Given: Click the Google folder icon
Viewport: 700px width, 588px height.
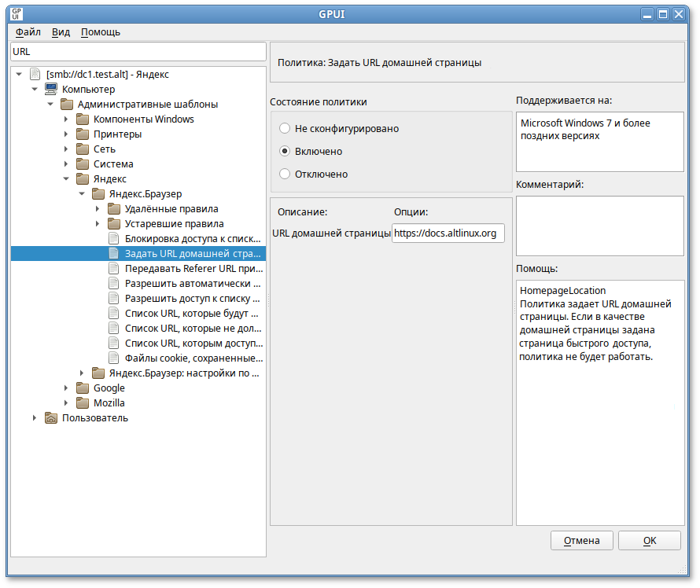Looking at the screenshot, I should (x=83, y=388).
